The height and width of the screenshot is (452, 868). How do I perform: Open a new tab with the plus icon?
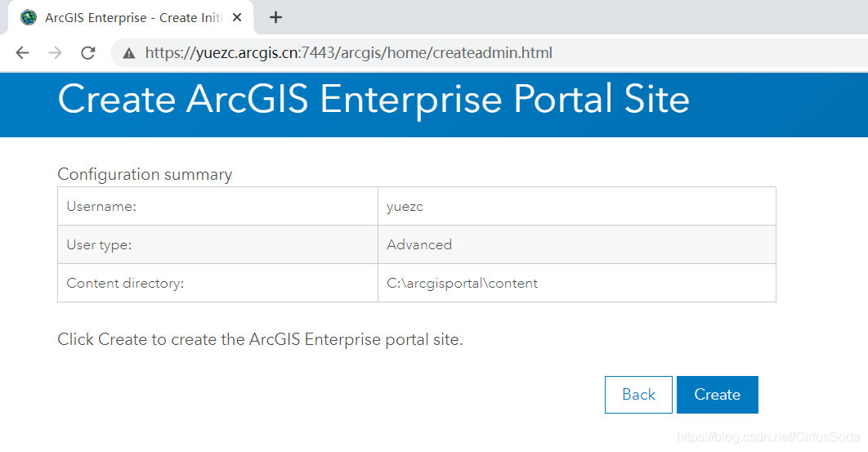(275, 18)
